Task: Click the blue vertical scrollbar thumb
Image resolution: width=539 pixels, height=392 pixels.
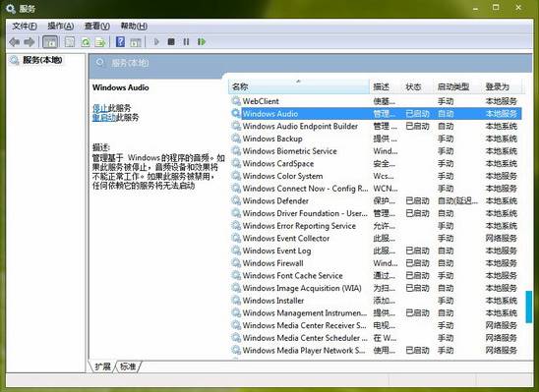Action: [x=529, y=307]
